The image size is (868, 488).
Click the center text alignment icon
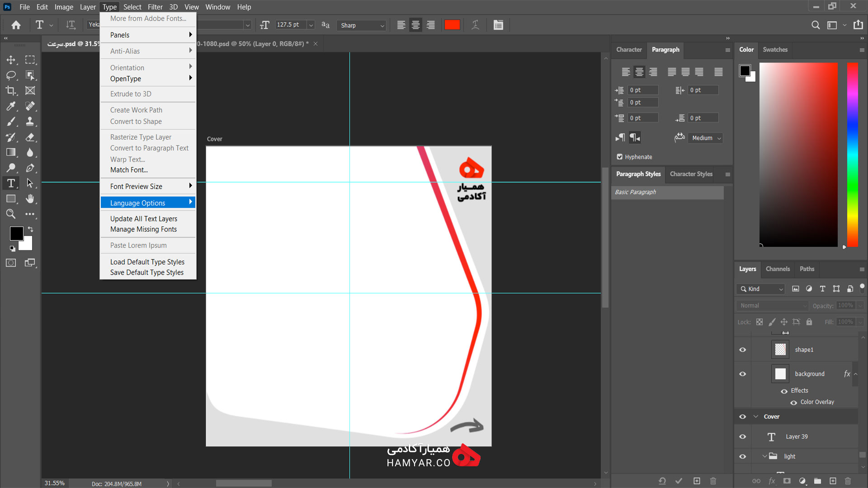415,25
